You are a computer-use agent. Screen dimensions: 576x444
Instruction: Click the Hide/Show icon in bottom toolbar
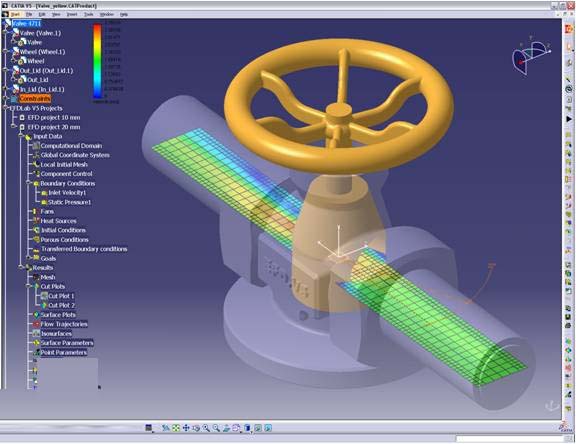258,428
